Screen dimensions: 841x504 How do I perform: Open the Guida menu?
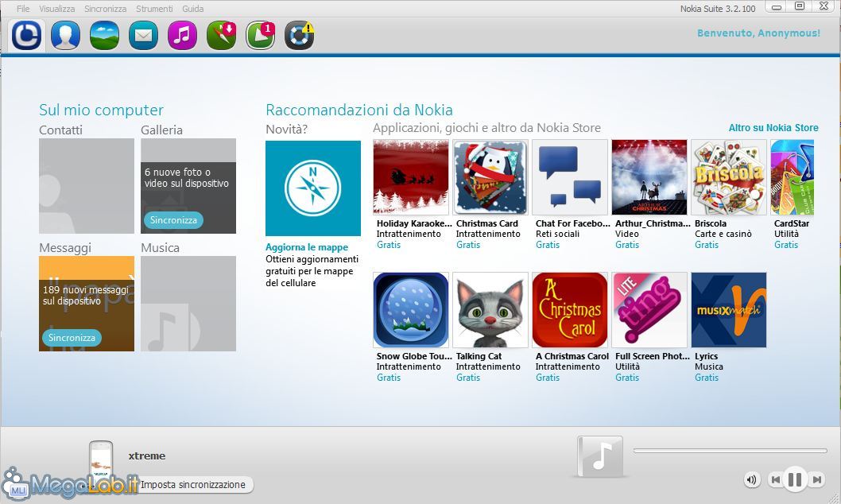(x=192, y=9)
